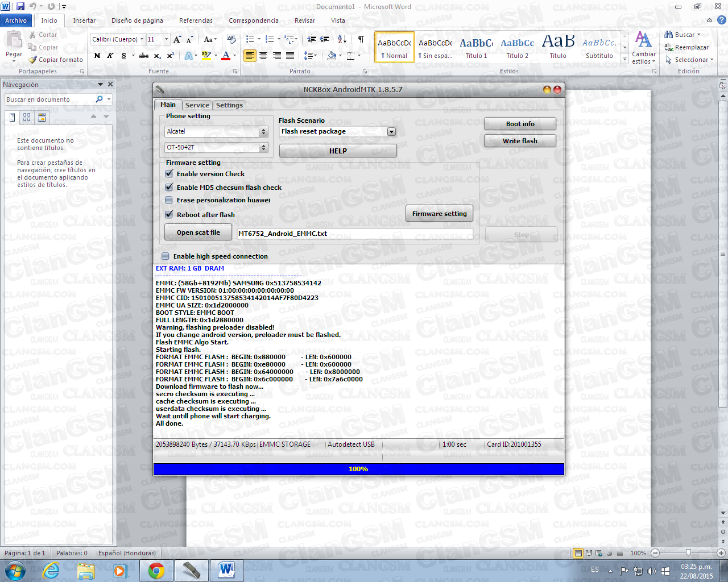Apply subscript formatting
The image size is (728, 582).
pos(157,56)
